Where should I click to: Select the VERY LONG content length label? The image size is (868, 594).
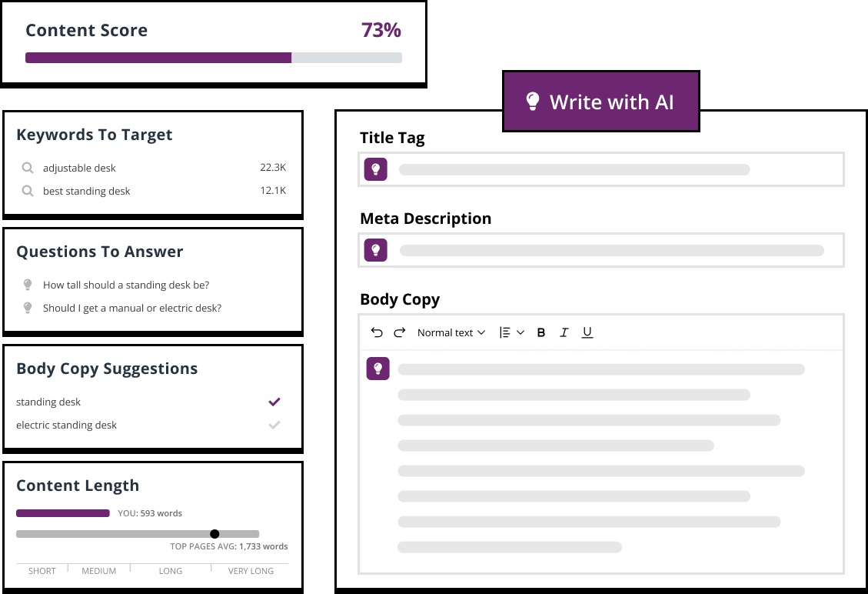[x=251, y=570]
